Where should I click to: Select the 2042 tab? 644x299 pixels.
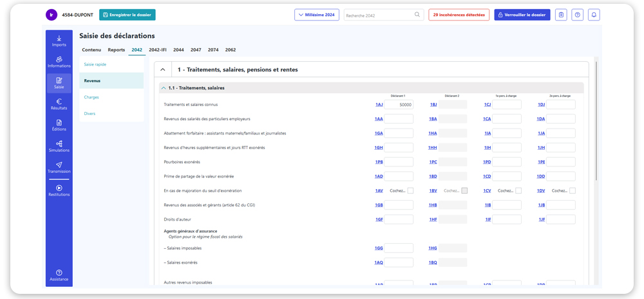click(x=137, y=50)
